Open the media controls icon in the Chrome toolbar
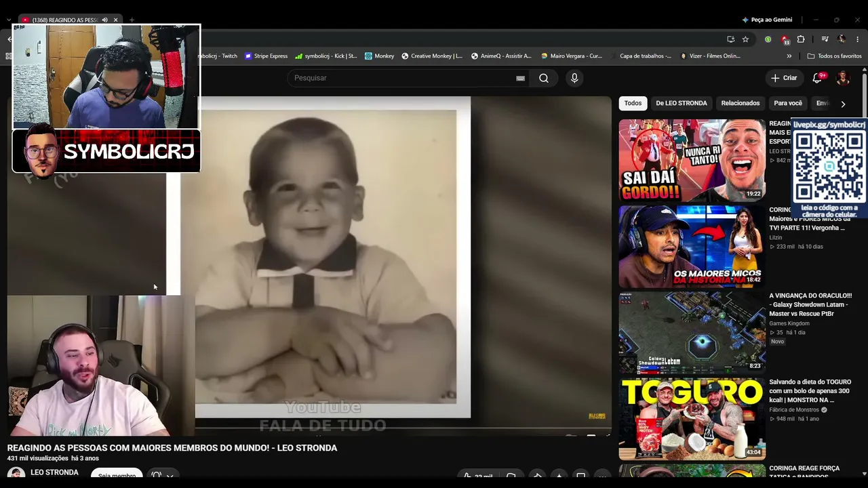This screenshot has width=868, height=488. pos(825,39)
